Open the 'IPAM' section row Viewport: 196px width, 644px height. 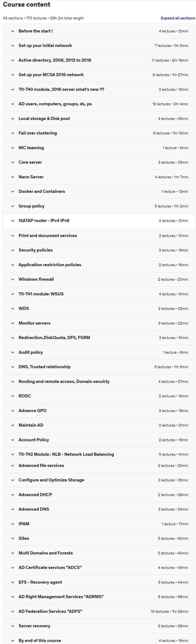(24, 524)
